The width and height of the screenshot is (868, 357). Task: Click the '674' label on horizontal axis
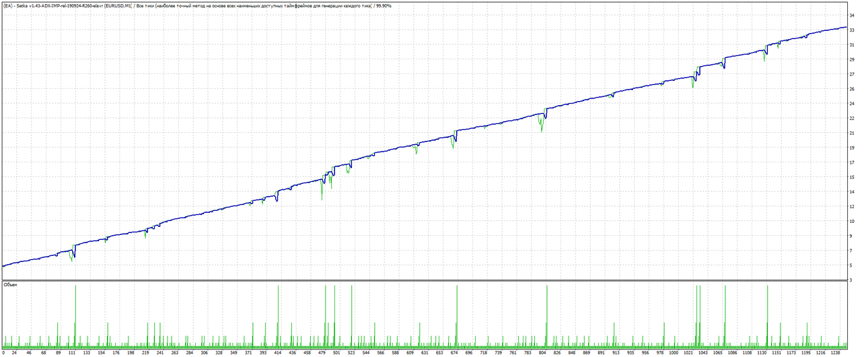click(x=453, y=352)
